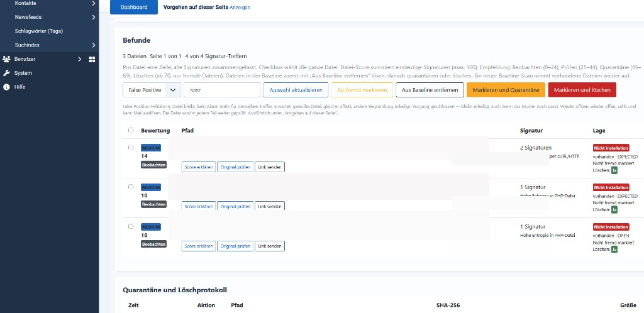
Task: Select the checkbox of the OPEN status row
Action: click(x=131, y=226)
